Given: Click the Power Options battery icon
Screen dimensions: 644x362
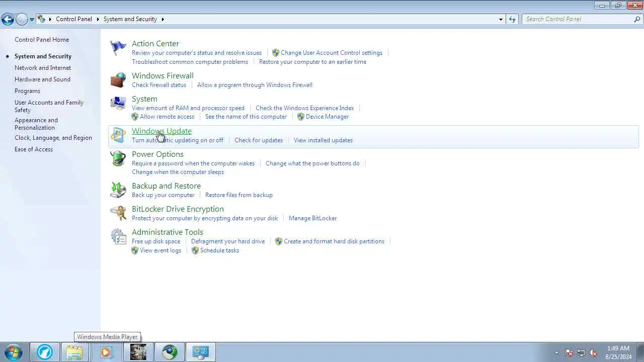Looking at the screenshot, I should tap(118, 158).
